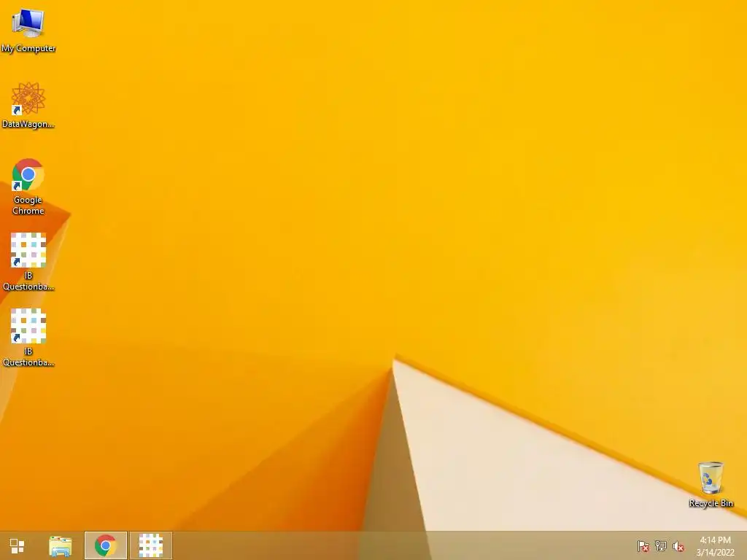Open File Explorer from the taskbar
Viewport: 747px width, 560px height.
[61, 545]
